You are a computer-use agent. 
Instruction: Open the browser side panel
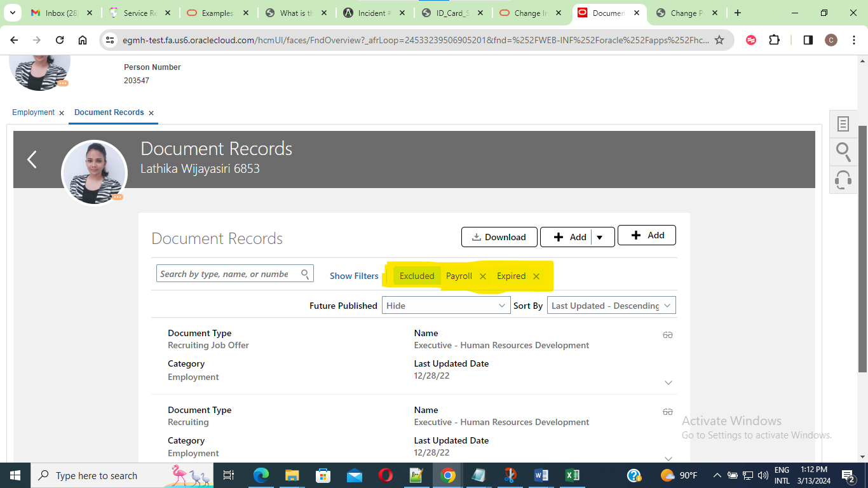(x=808, y=40)
